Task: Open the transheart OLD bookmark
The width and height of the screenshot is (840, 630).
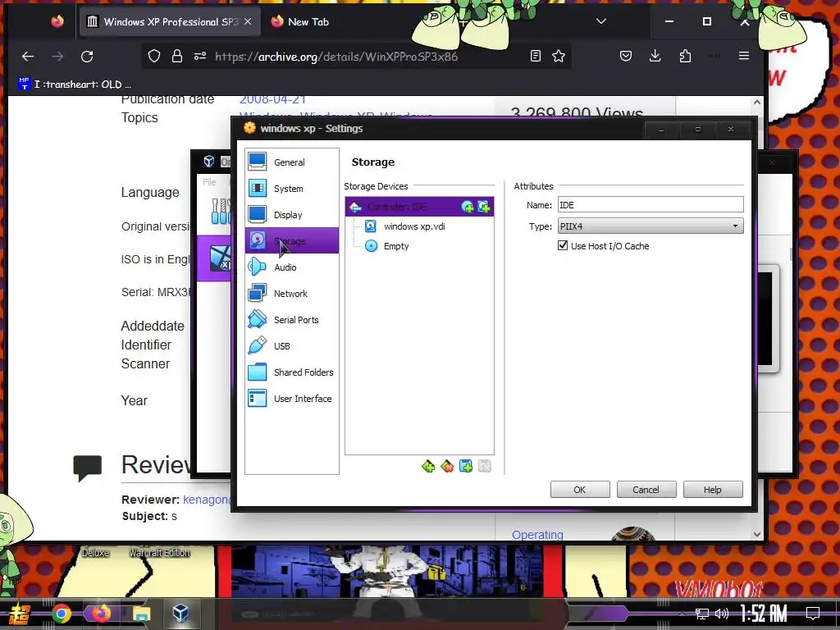Action: coord(75,84)
